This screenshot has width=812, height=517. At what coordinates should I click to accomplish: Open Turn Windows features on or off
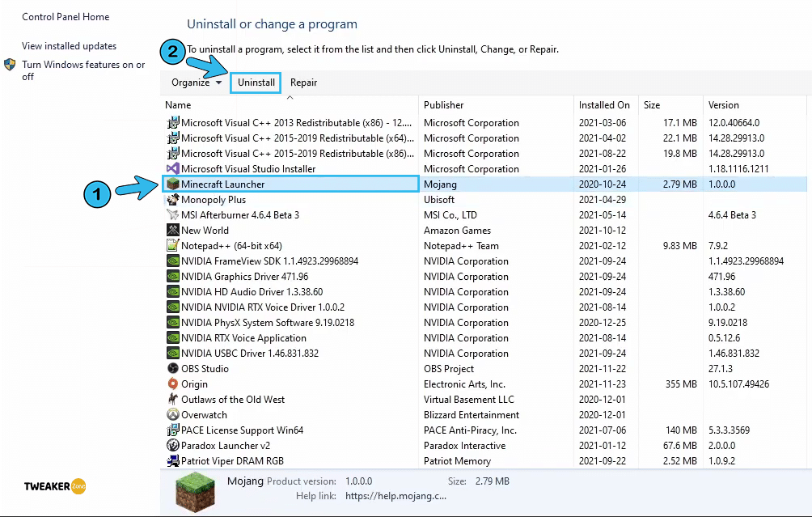point(83,70)
